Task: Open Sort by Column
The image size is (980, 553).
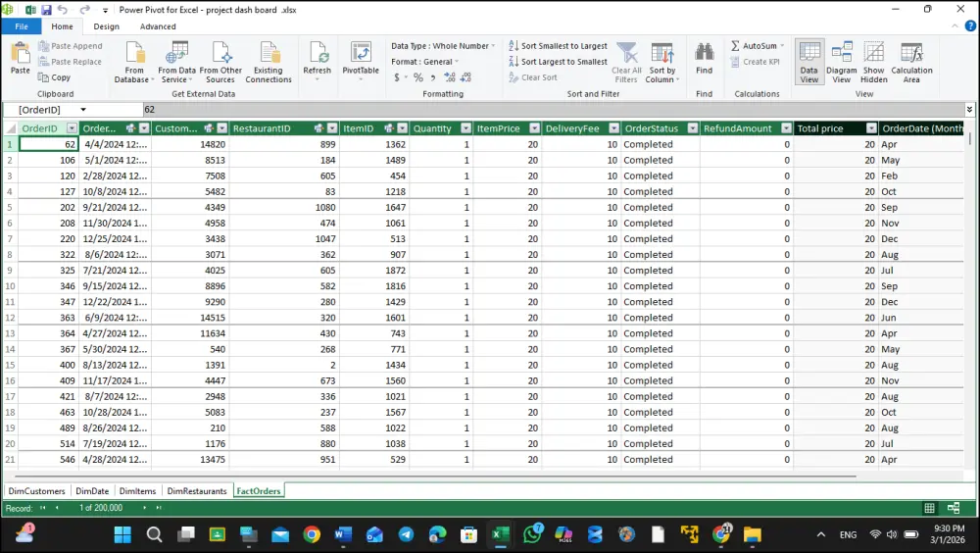Action: 661,62
